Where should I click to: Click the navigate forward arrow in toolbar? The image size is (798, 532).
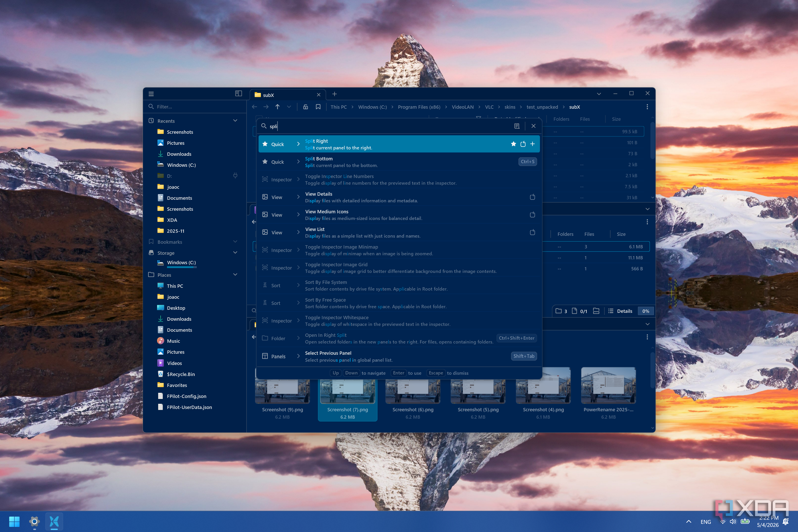pyautogui.click(x=266, y=107)
